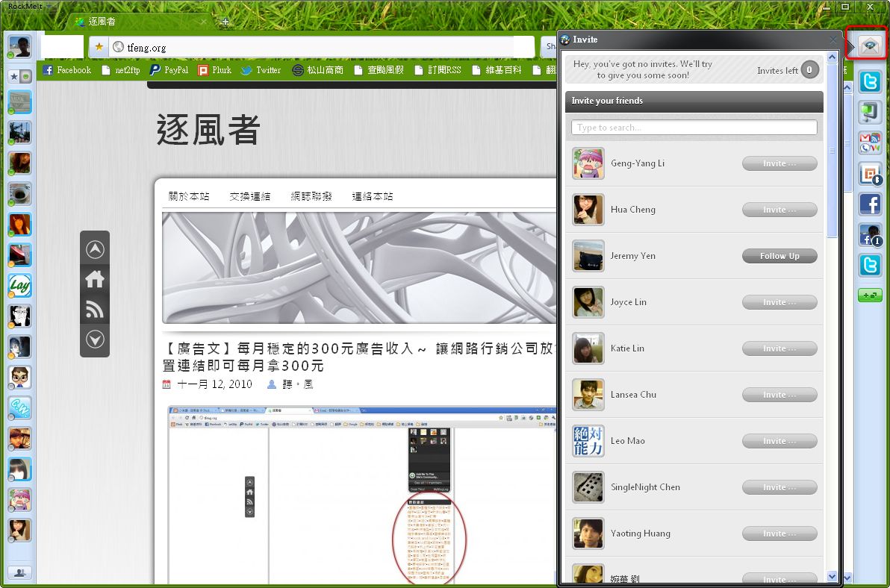The image size is (890, 588).
Task: Click the abstract white banner image
Action: click(359, 268)
